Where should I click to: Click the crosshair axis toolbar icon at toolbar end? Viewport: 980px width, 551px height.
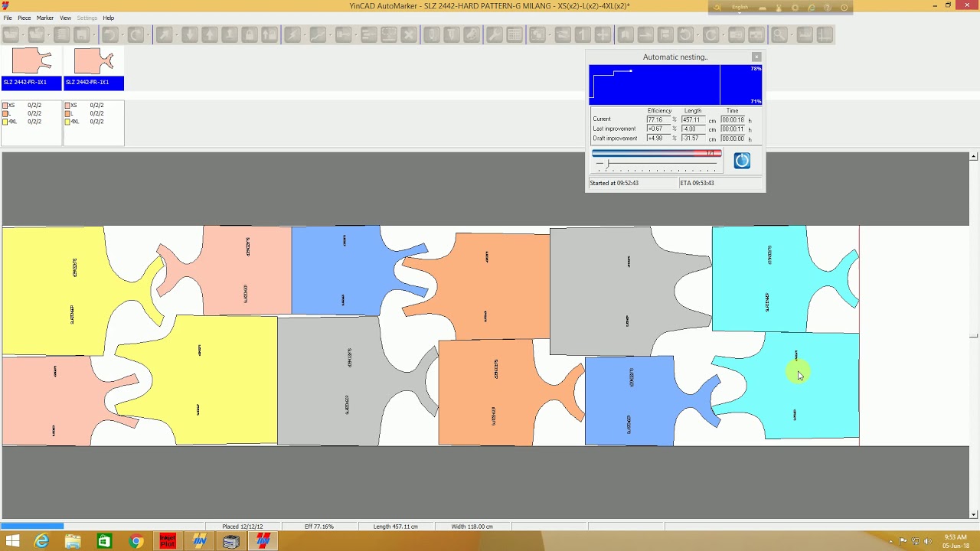(825, 34)
